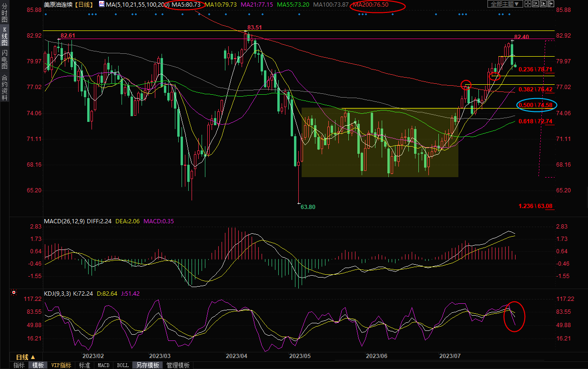Screen dimensions: 588x369
Task: Open the 闪电图 sidebar tab
Action: click(x=4, y=60)
